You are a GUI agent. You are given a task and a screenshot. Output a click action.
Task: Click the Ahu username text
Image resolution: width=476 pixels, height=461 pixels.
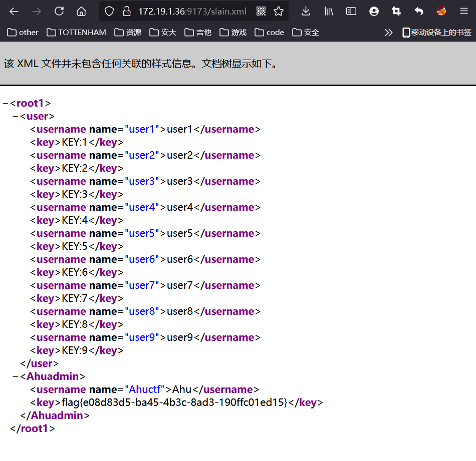[182, 389]
